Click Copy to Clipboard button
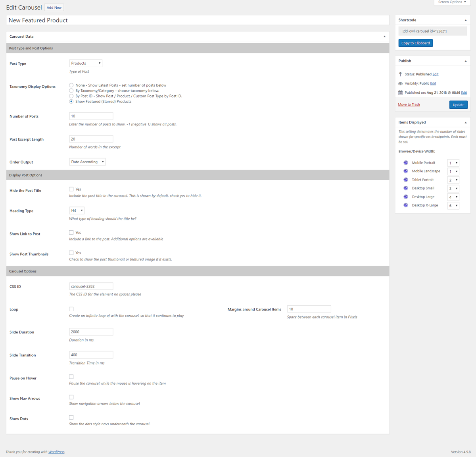 tap(416, 43)
